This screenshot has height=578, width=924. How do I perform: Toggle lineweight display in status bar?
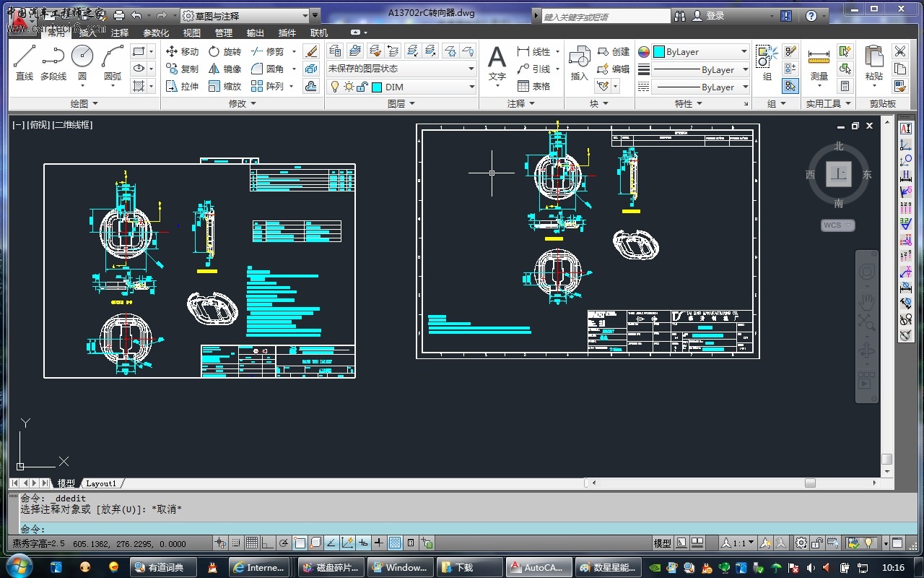click(378, 543)
